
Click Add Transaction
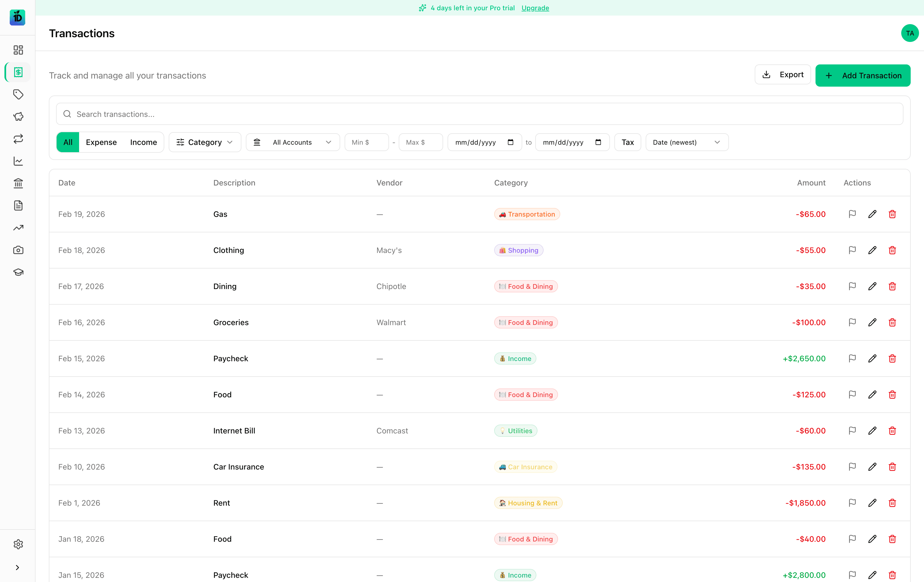[x=863, y=75]
